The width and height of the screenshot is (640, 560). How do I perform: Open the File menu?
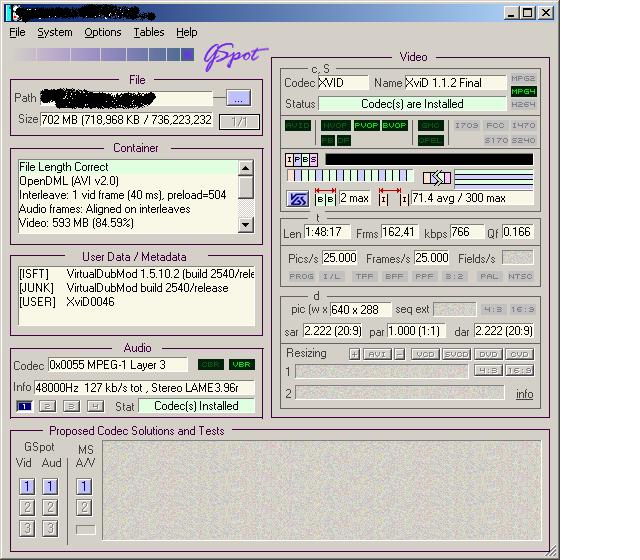[17, 32]
